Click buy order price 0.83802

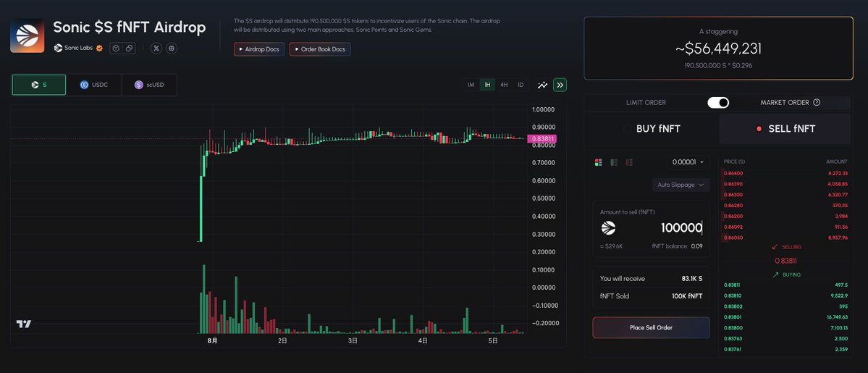[x=733, y=306]
